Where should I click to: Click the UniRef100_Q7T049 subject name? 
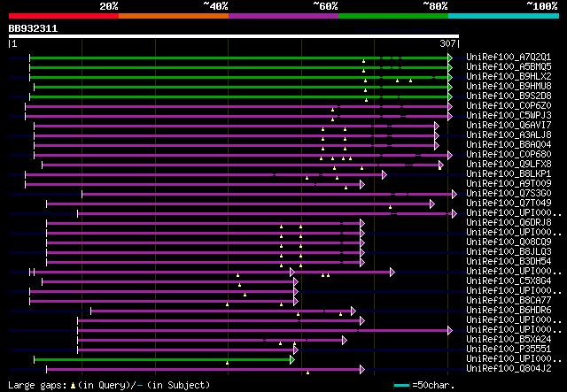[x=509, y=204]
